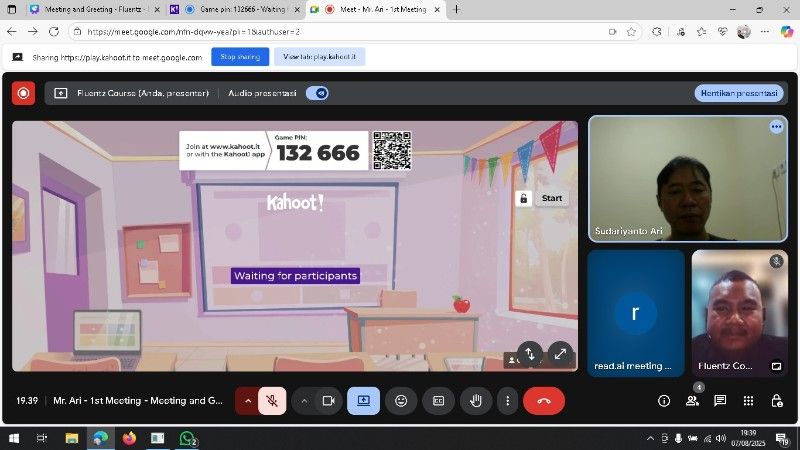Show the people panel
The height and width of the screenshot is (450, 800).
coord(692,401)
